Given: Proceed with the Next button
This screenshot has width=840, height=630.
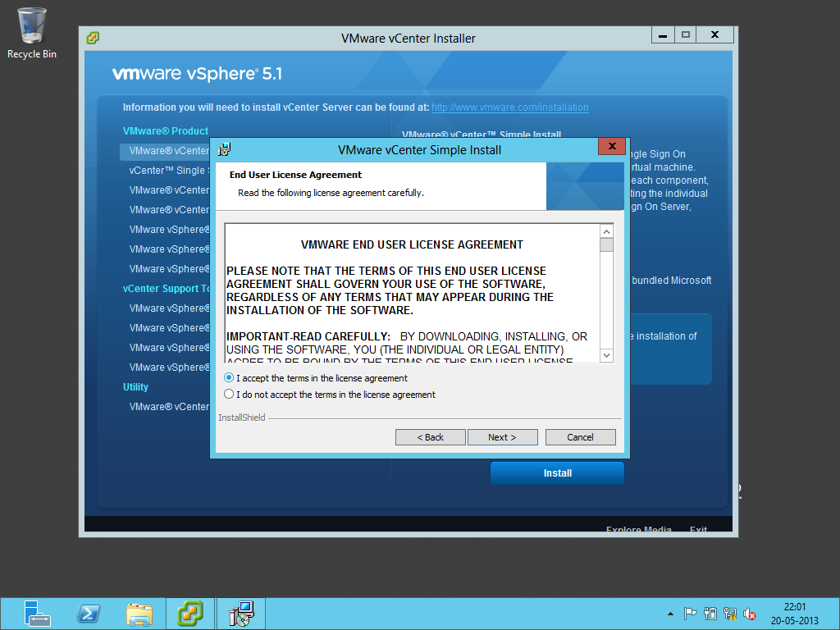Looking at the screenshot, I should [503, 437].
